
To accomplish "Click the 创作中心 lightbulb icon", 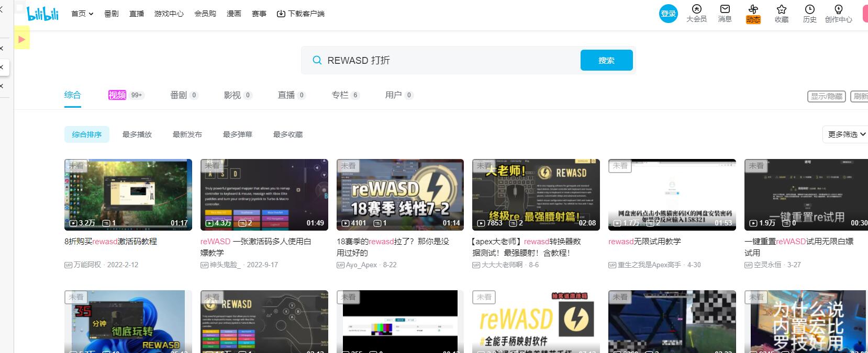I will coord(838,9).
